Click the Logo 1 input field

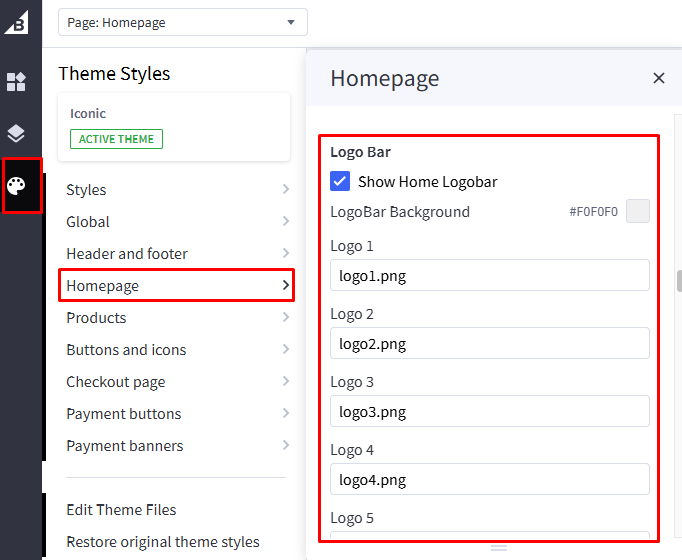pyautogui.click(x=489, y=276)
